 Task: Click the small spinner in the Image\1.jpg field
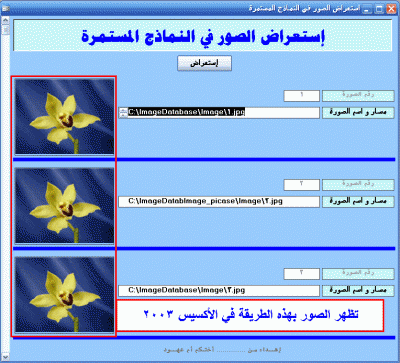tap(123, 113)
